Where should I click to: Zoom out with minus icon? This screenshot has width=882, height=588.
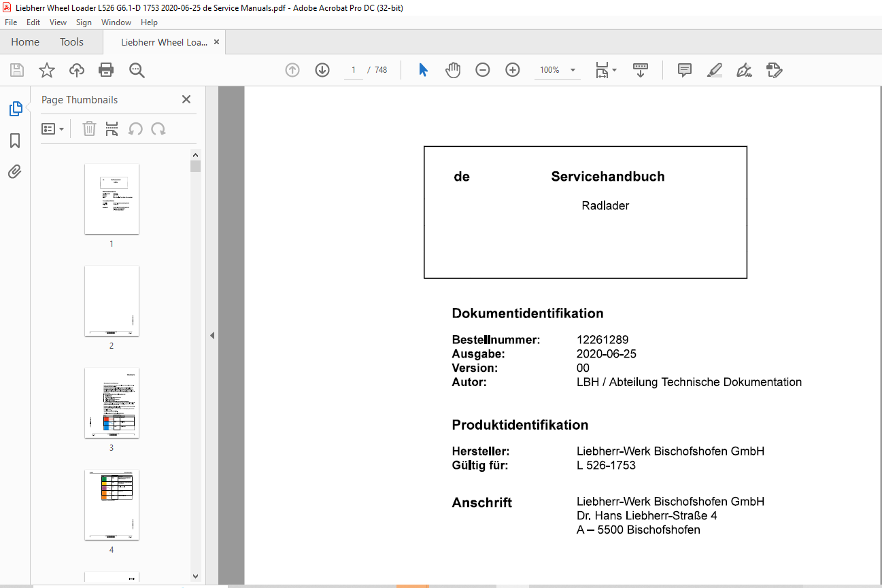point(483,70)
